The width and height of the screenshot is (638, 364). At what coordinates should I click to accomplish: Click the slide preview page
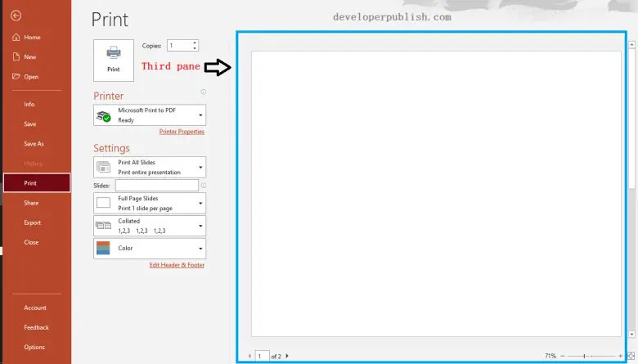[436, 194]
